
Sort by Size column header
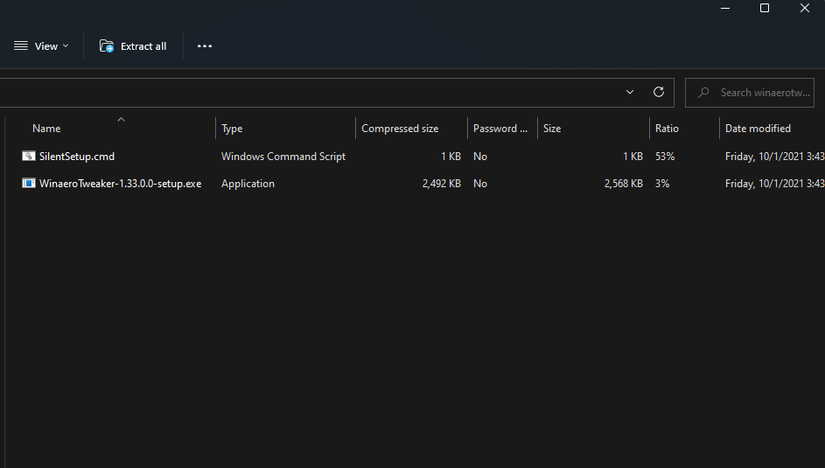(x=552, y=128)
